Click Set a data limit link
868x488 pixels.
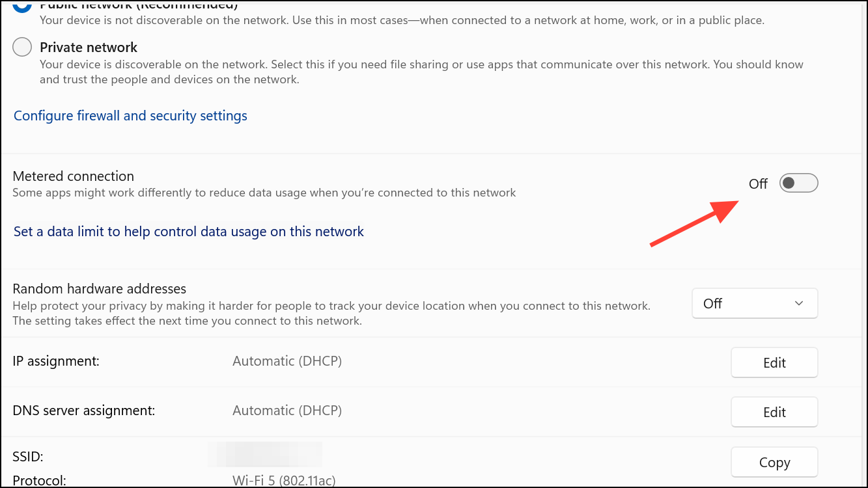188,231
